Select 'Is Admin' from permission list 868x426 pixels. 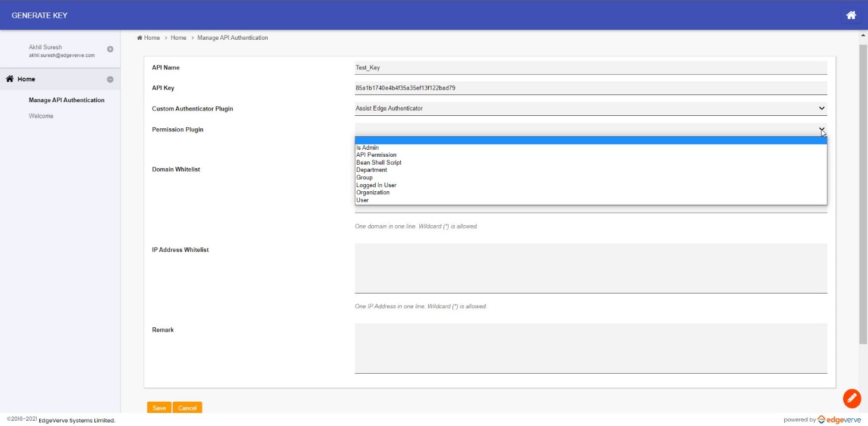click(368, 148)
